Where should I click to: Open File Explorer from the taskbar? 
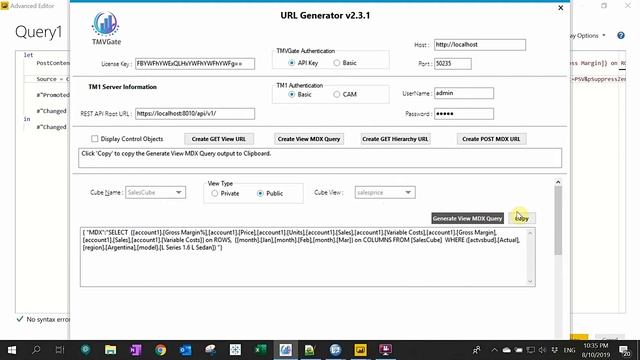pyautogui.click(x=110, y=350)
